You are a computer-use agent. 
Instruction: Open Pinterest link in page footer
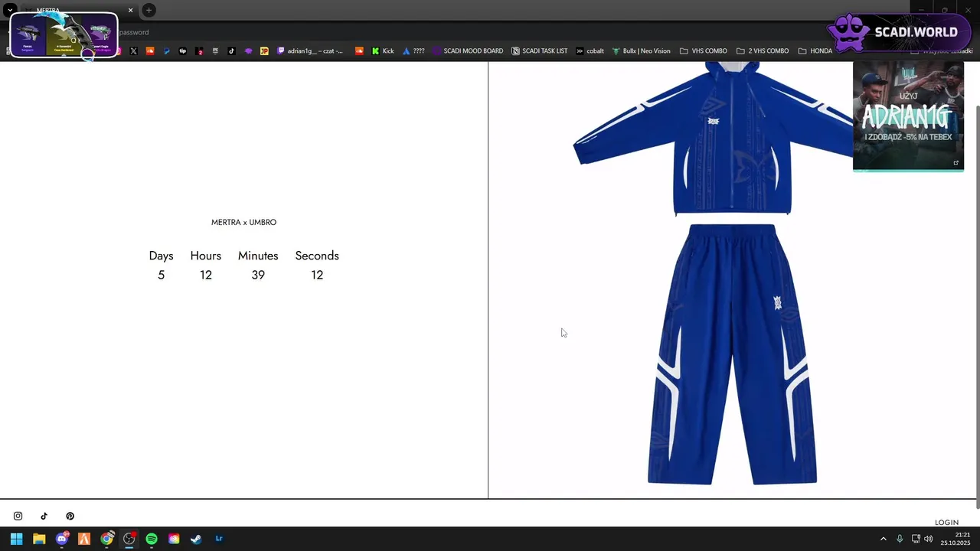click(70, 516)
